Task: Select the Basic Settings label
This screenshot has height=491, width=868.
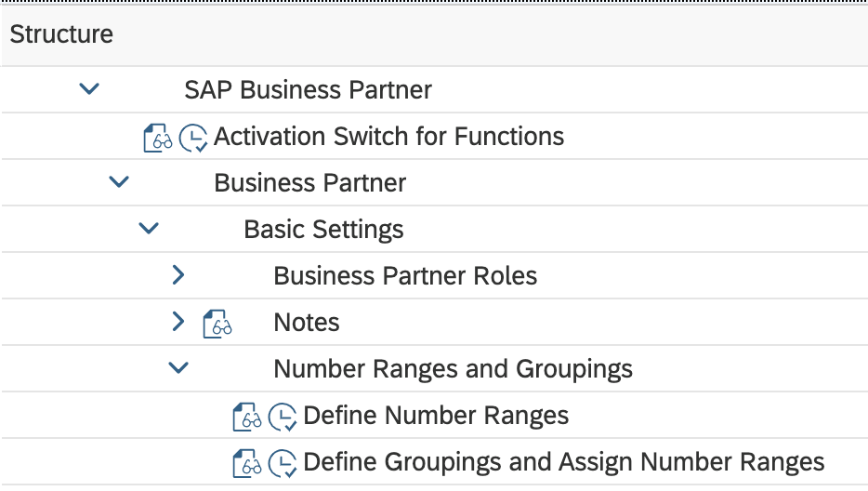Action: (x=323, y=230)
